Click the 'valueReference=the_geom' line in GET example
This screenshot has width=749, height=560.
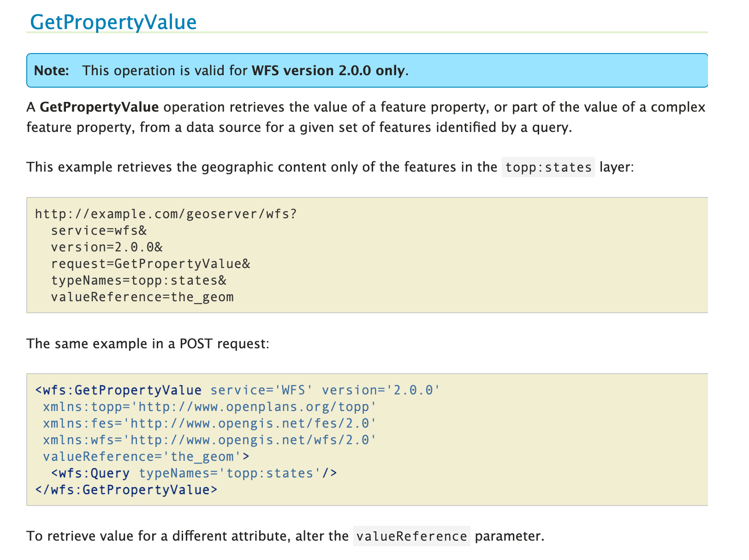[143, 297]
